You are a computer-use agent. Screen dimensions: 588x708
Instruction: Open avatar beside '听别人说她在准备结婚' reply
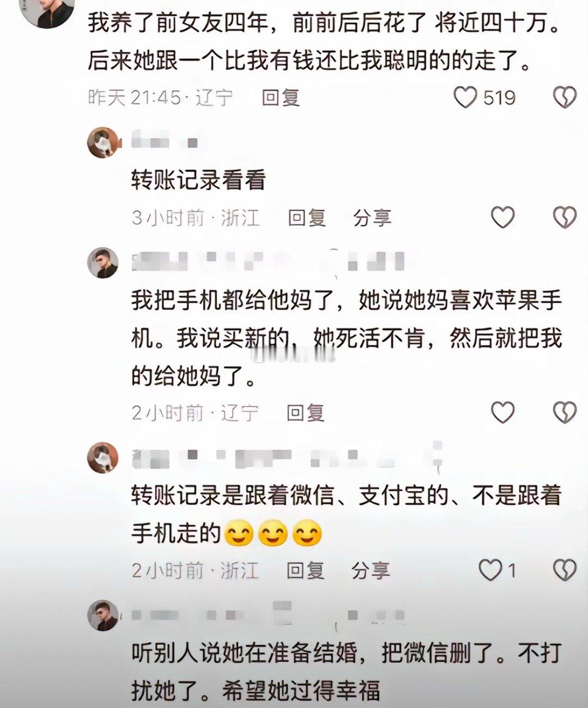tap(103, 615)
